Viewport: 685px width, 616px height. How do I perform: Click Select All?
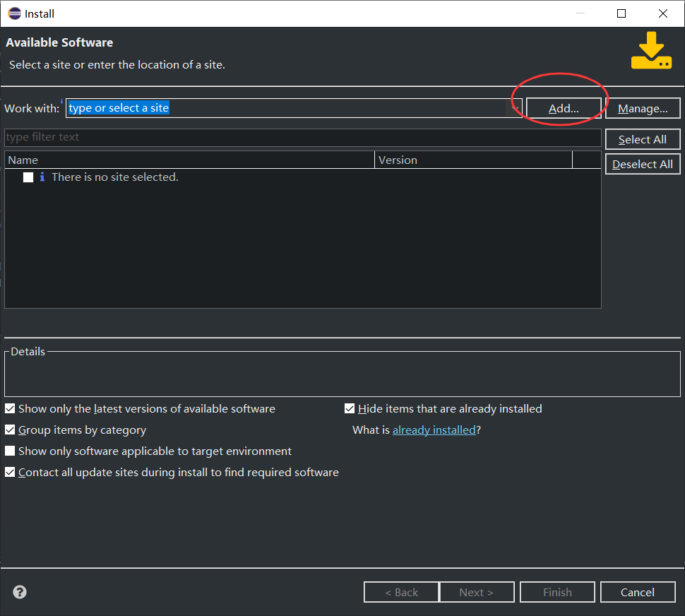click(642, 139)
